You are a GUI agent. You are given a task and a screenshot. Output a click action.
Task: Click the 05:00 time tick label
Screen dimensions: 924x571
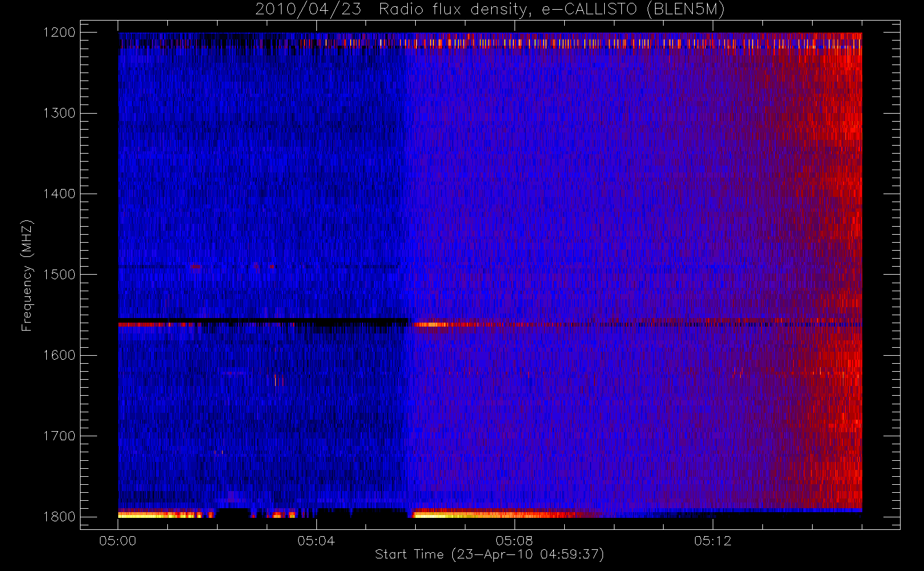point(118,541)
